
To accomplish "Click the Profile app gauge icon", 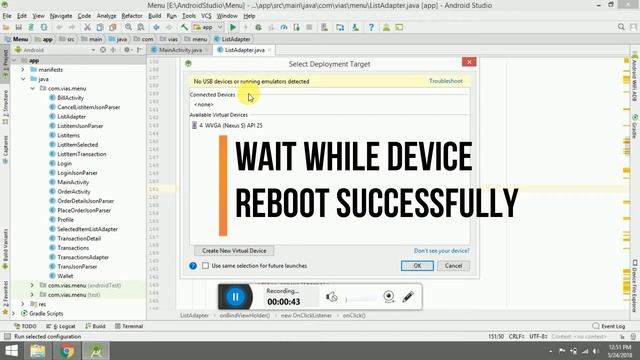I will point(284,27).
